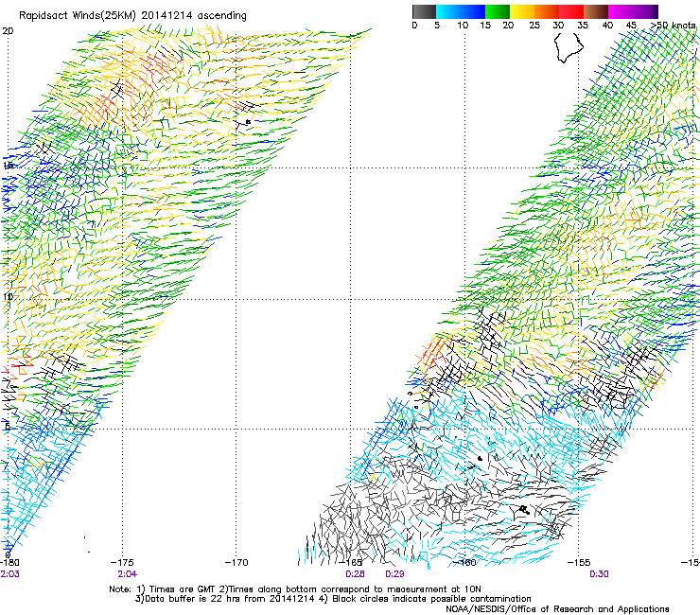Click latitude label 20 on left axis
Screen dimensions: 700x615
click(x=8, y=31)
